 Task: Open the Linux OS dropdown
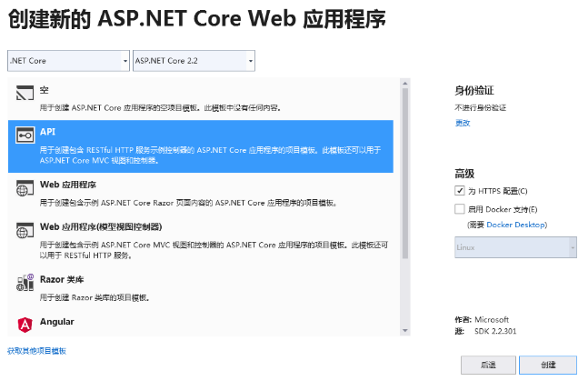(515, 247)
